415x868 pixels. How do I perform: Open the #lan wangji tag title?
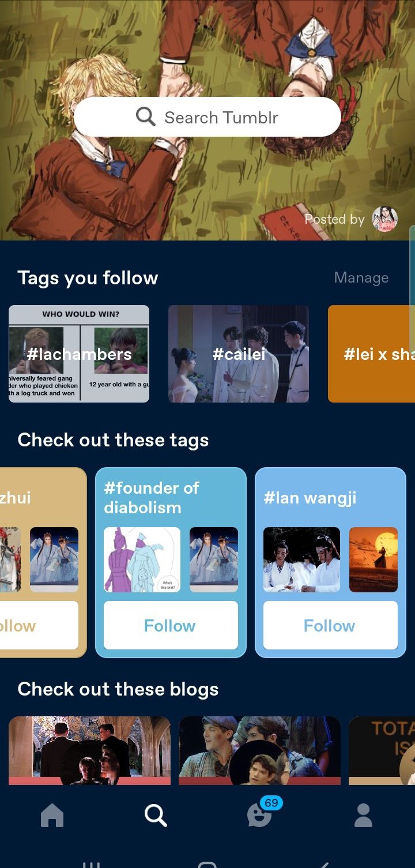pyautogui.click(x=310, y=498)
